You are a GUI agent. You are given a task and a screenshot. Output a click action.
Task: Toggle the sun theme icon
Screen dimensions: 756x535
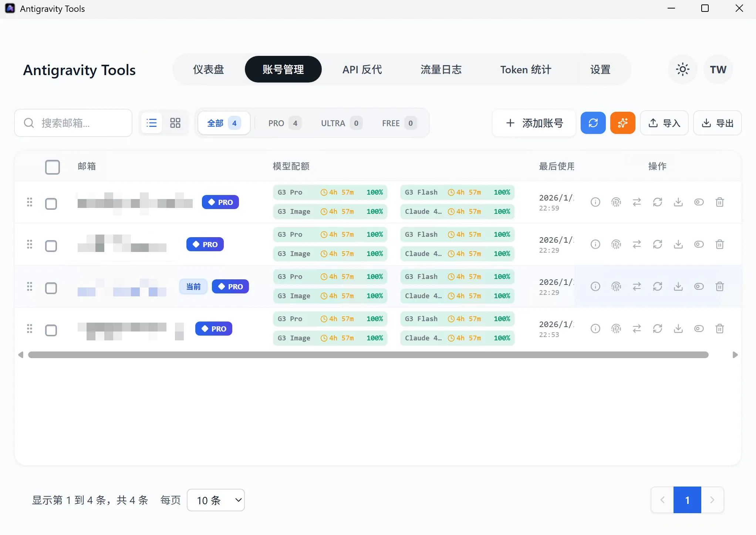682,69
